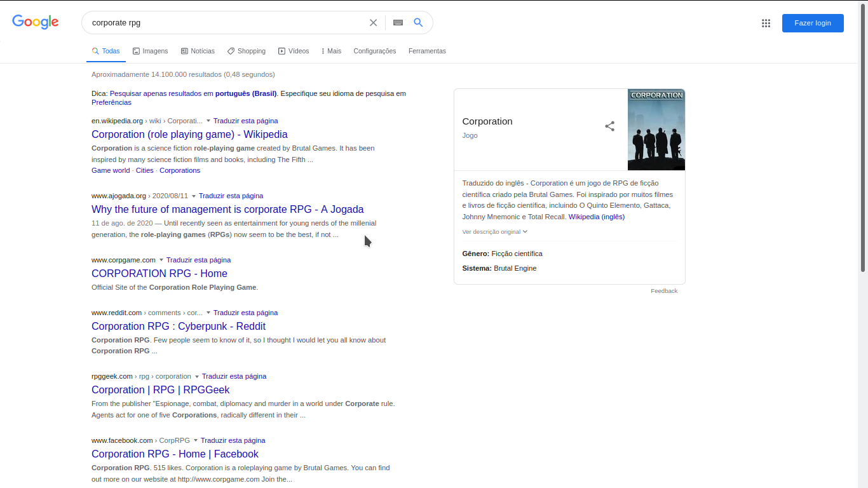Click the magnifier search icon

418,22
